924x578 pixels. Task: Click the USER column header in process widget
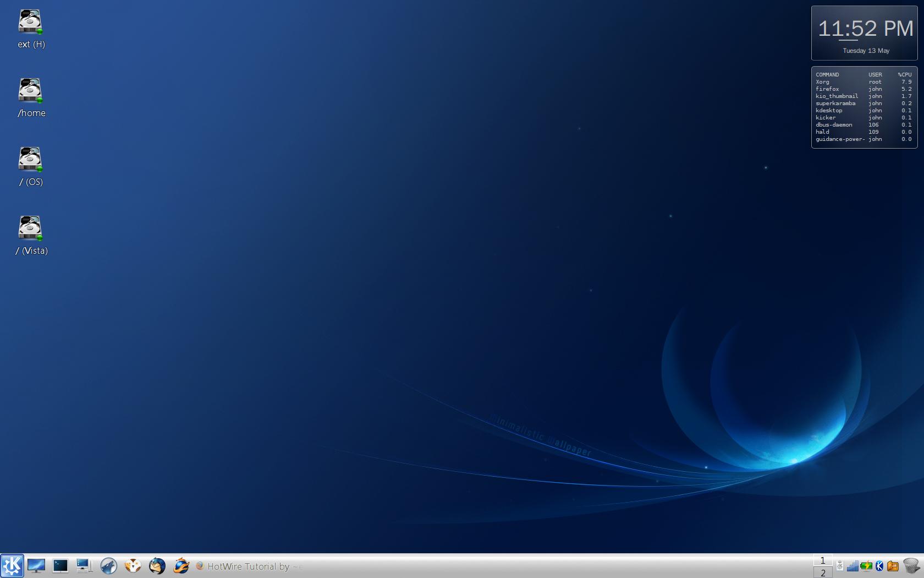[x=875, y=75]
